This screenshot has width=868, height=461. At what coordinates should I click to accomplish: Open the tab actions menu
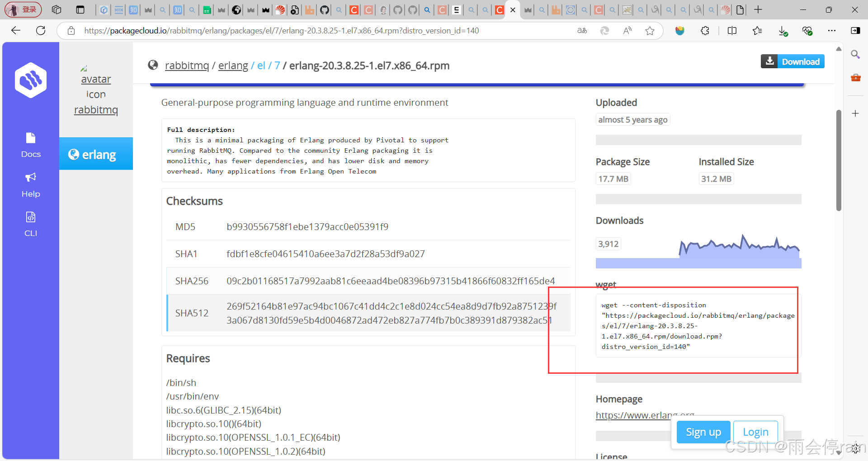(x=80, y=9)
